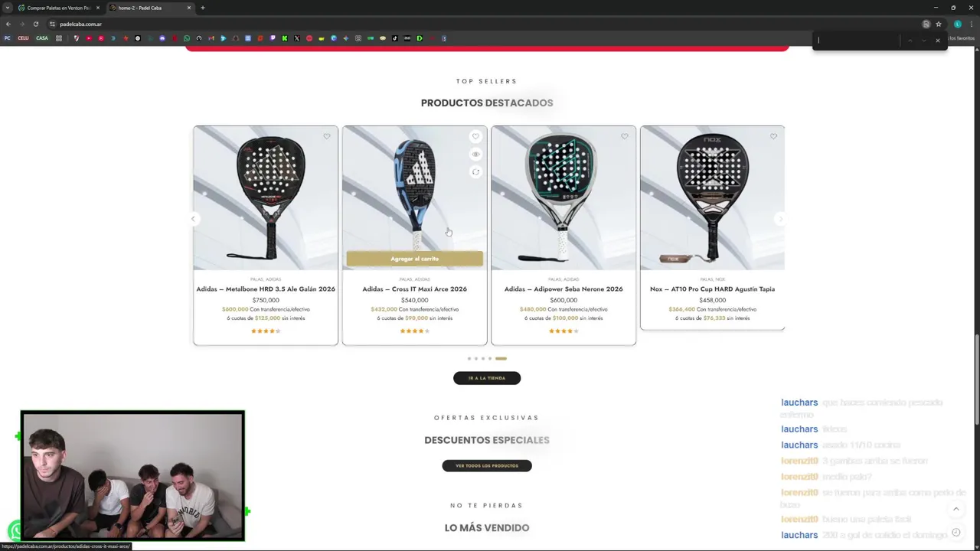Open the browser tab search dropdown
The height and width of the screenshot is (551, 980).
[x=7, y=8]
